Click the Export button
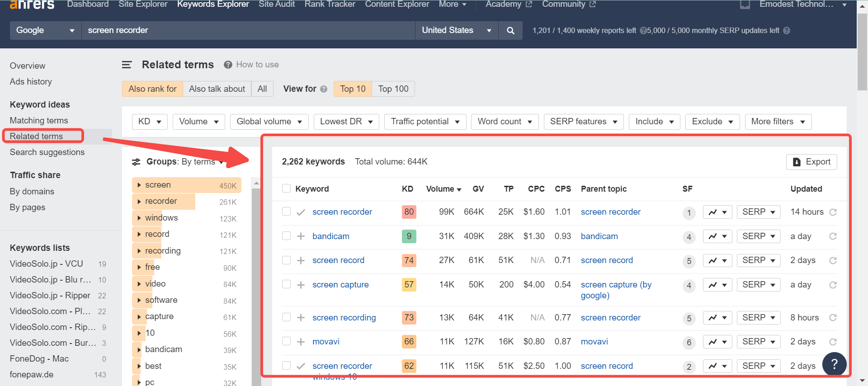This screenshot has height=386, width=868. pyautogui.click(x=812, y=162)
